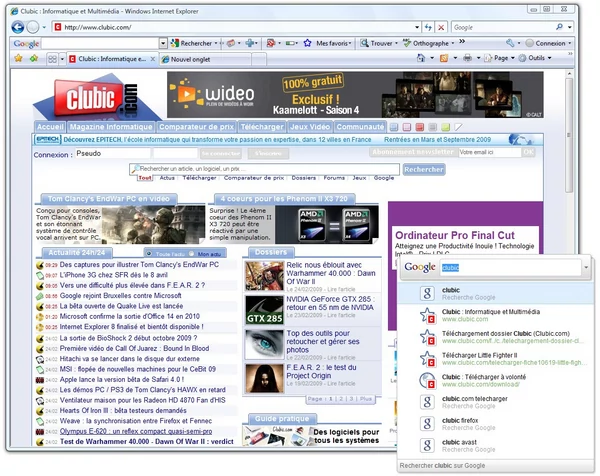This screenshot has width=600, height=476.
Task: Click the Google Toolbar bookmark star icon
Action: point(307,43)
